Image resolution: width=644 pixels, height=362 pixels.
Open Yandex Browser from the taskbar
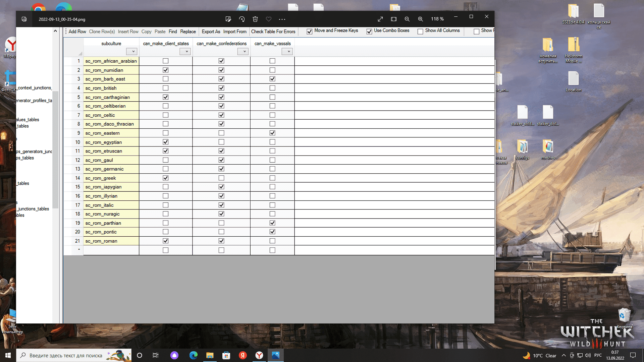[x=259, y=355]
